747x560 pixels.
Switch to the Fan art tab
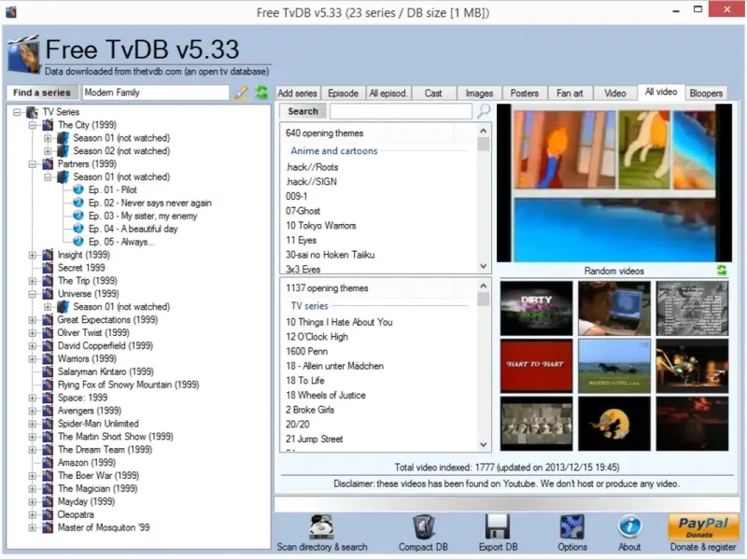coord(570,93)
